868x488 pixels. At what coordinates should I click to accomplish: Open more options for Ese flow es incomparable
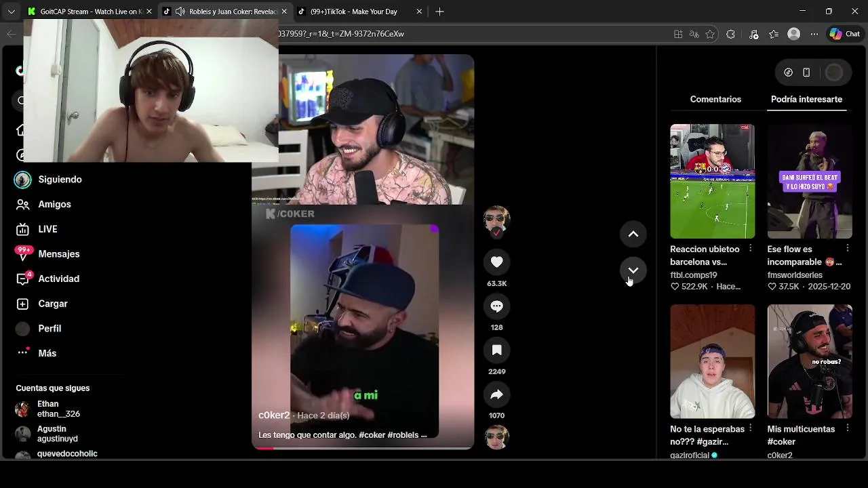coord(847,249)
